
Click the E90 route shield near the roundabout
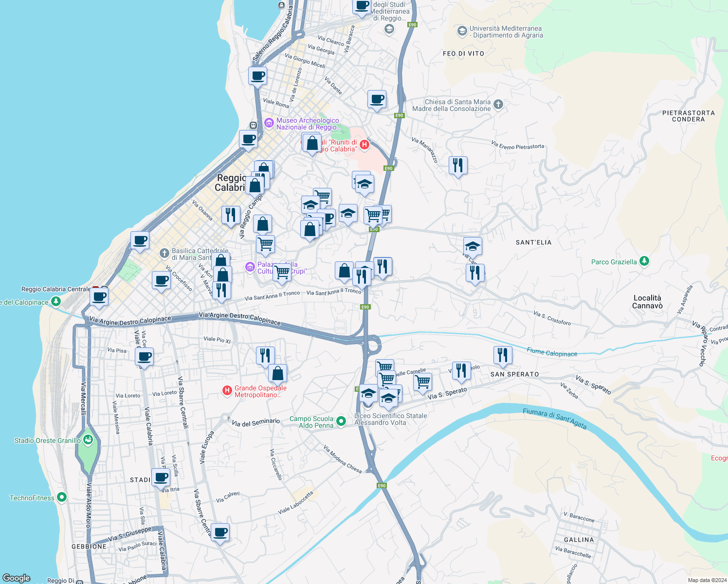(365, 307)
